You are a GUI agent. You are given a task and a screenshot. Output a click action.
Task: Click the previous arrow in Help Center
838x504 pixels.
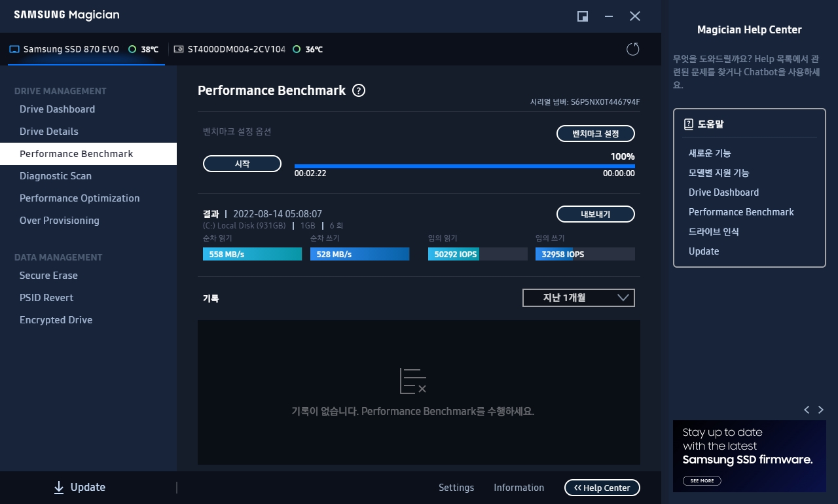(807, 410)
